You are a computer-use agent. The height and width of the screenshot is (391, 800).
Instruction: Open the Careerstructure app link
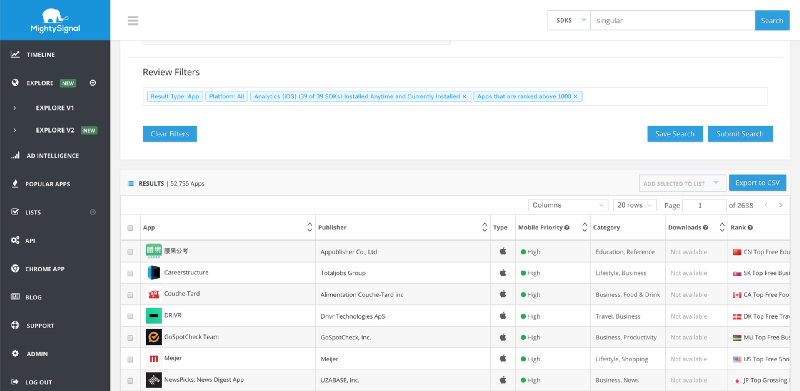(186, 273)
